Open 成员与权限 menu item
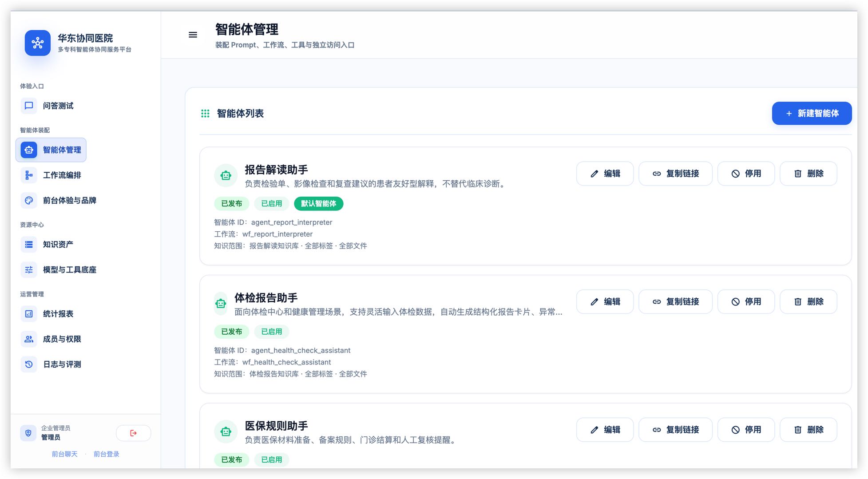This screenshot has height=479, width=868. point(51,339)
